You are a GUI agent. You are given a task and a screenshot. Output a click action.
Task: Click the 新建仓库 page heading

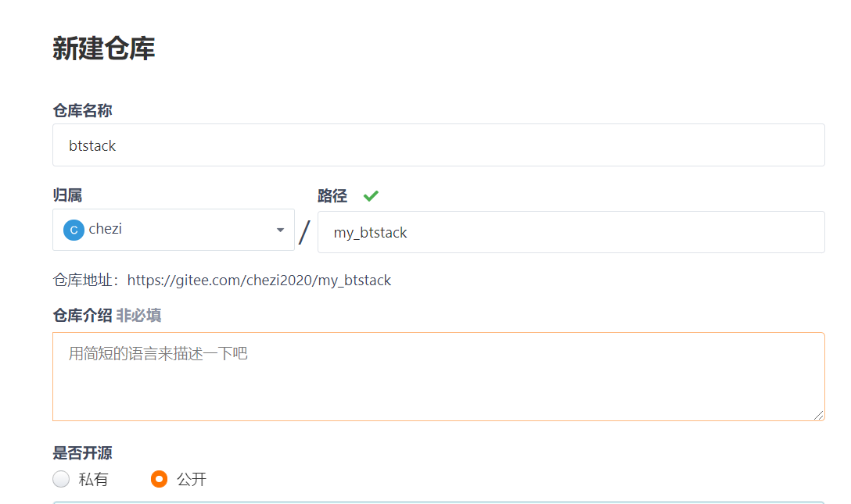click(104, 48)
